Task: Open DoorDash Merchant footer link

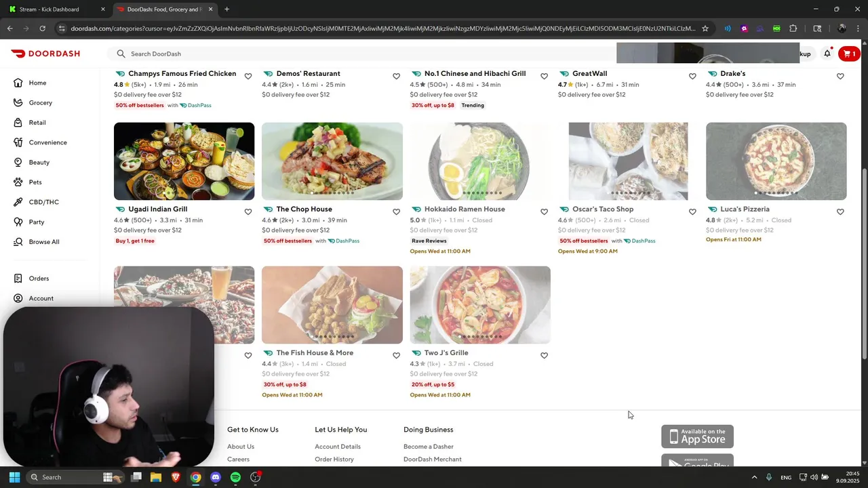Action: pos(433,460)
